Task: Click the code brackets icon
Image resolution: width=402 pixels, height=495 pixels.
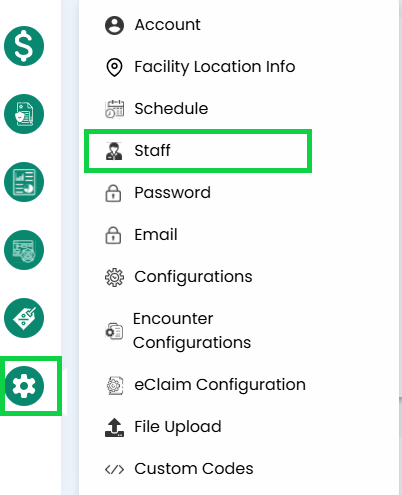Action: click(114, 470)
